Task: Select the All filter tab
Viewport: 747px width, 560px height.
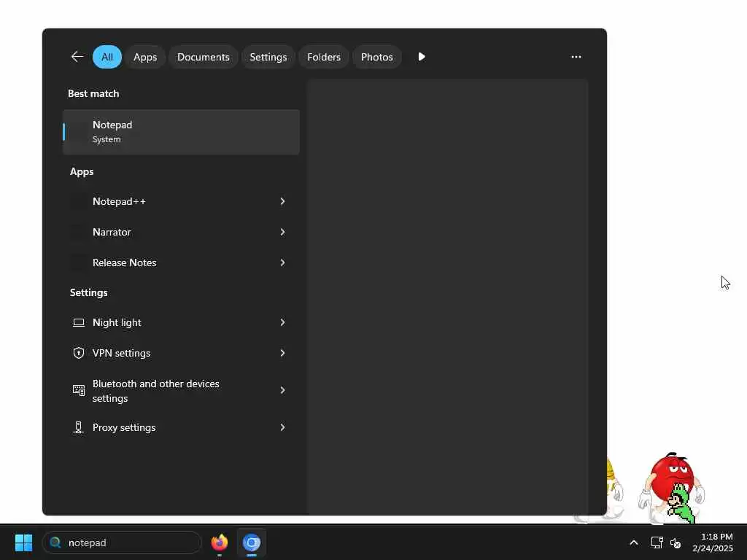Action: point(107,57)
